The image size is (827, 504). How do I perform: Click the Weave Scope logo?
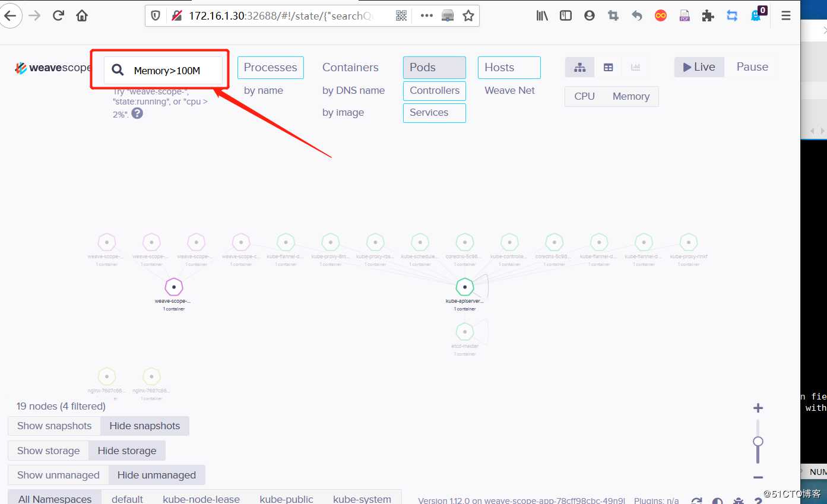[x=53, y=68]
